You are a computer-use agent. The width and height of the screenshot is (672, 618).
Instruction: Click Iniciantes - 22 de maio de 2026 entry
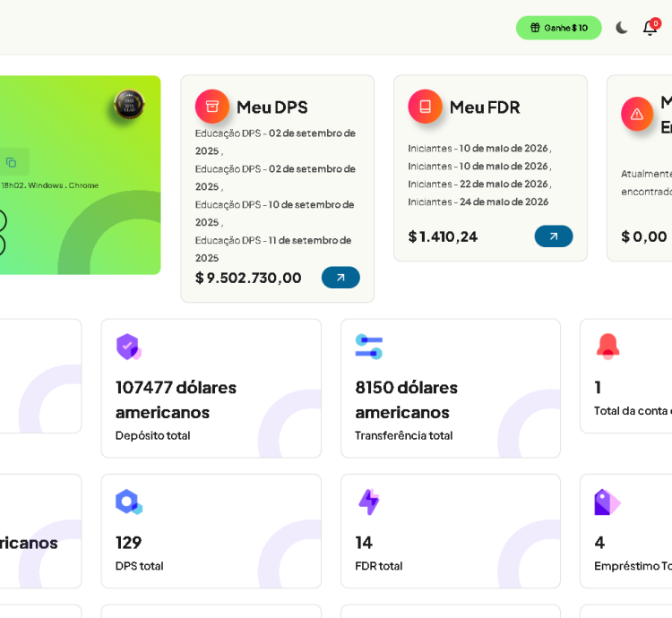point(479,184)
